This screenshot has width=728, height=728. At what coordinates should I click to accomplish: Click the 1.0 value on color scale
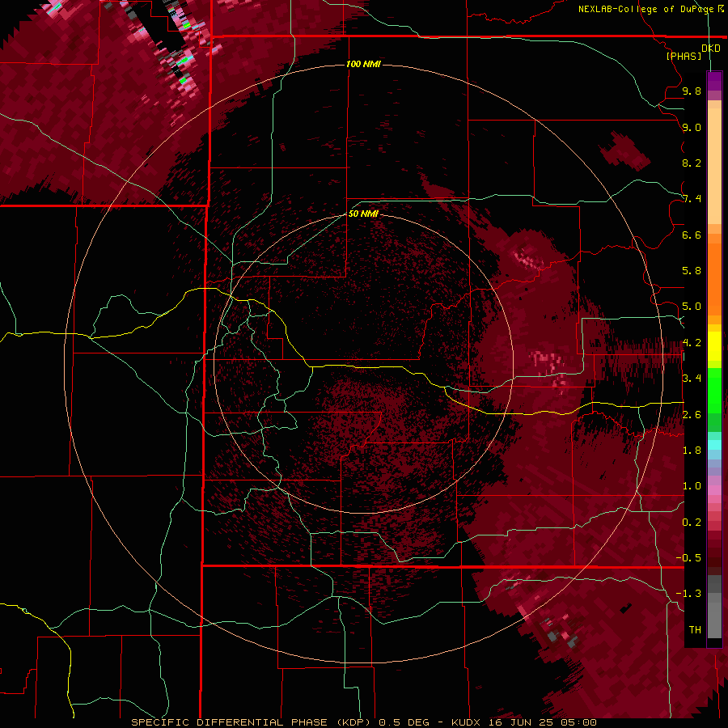click(692, 486)
